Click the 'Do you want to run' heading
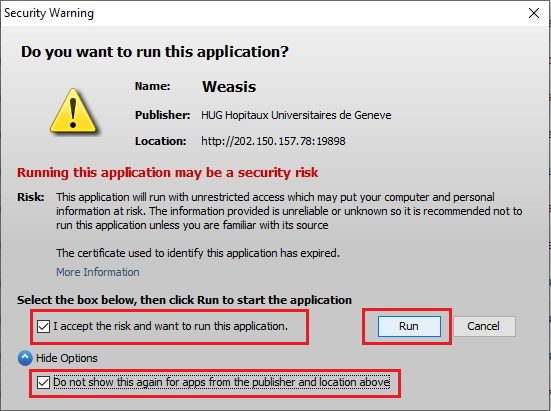The width and height of the screenshot is (551, 411). [155, 52]
